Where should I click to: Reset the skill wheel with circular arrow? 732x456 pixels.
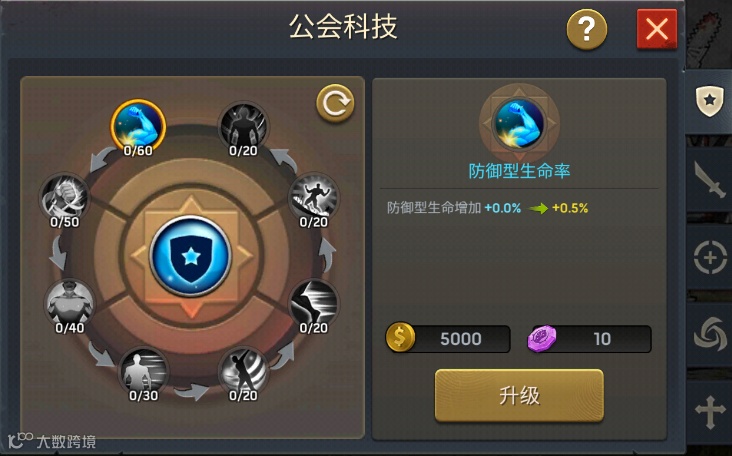[x=335, y=104]
